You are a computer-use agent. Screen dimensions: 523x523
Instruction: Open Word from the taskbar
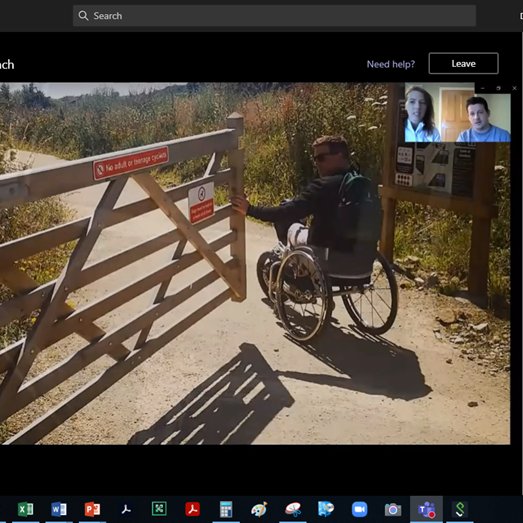[x=59, y=509]
